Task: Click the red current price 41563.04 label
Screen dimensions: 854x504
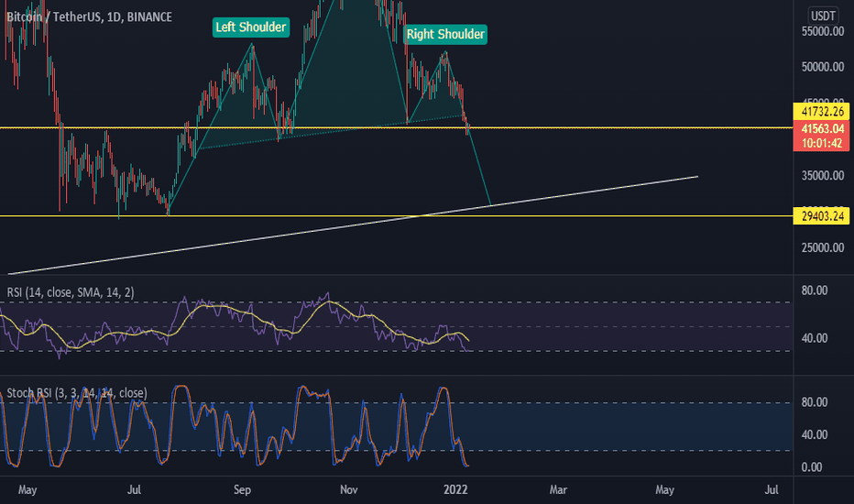Action: [x=822, y=129]
